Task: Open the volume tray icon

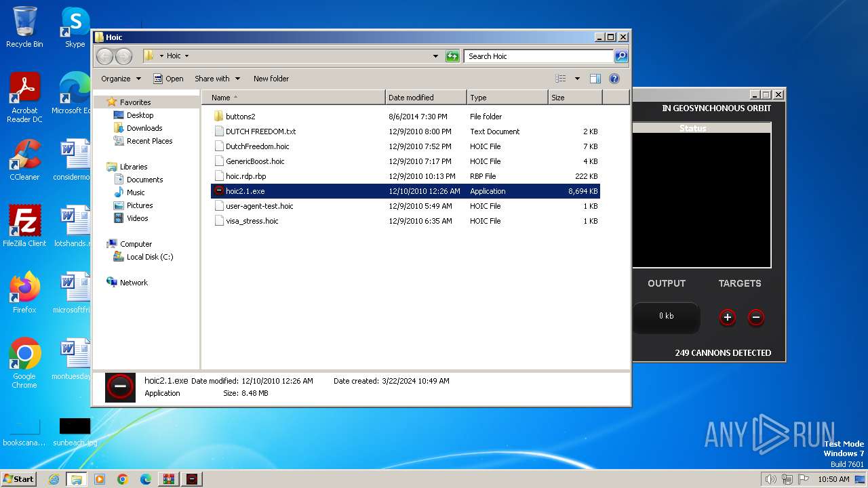Action: coord(770,479)
